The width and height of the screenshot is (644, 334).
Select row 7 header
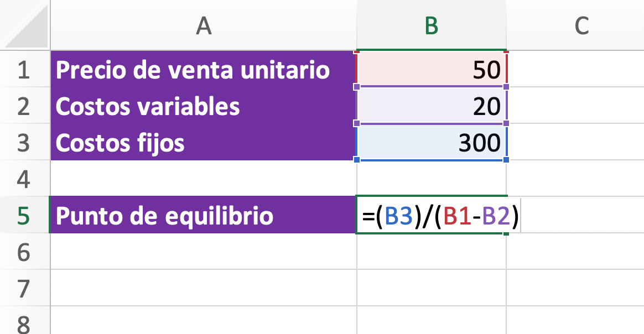24,288
